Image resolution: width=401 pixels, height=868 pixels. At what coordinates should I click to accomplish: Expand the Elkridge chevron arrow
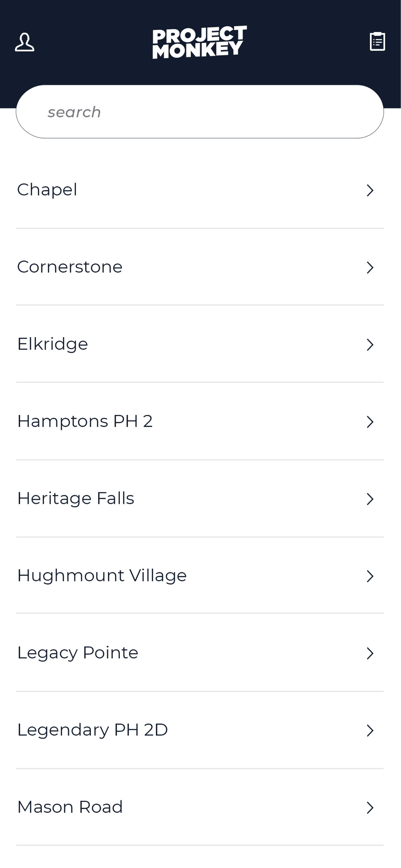[x=370, y=345]
